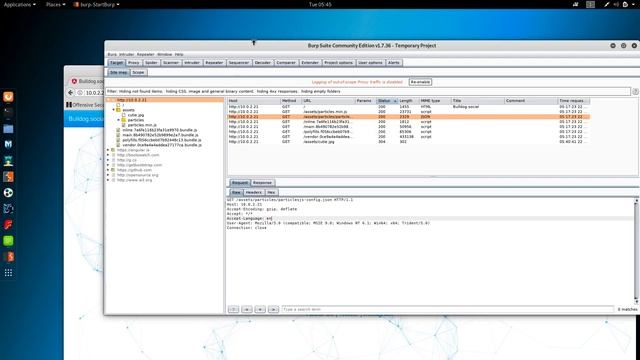Open Firefox from the dock
This screenshot has width=640, height=360.
(x=8, y=97)
